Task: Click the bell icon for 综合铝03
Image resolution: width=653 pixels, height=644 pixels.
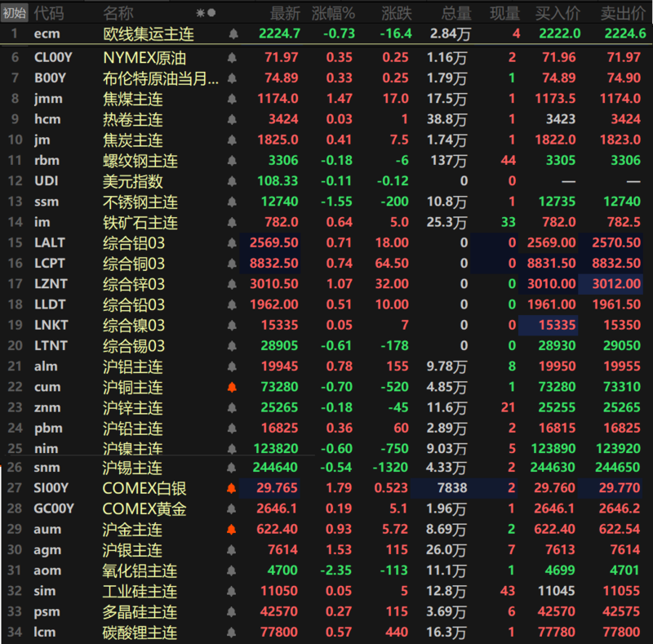Action: click(x=232, y=243)
